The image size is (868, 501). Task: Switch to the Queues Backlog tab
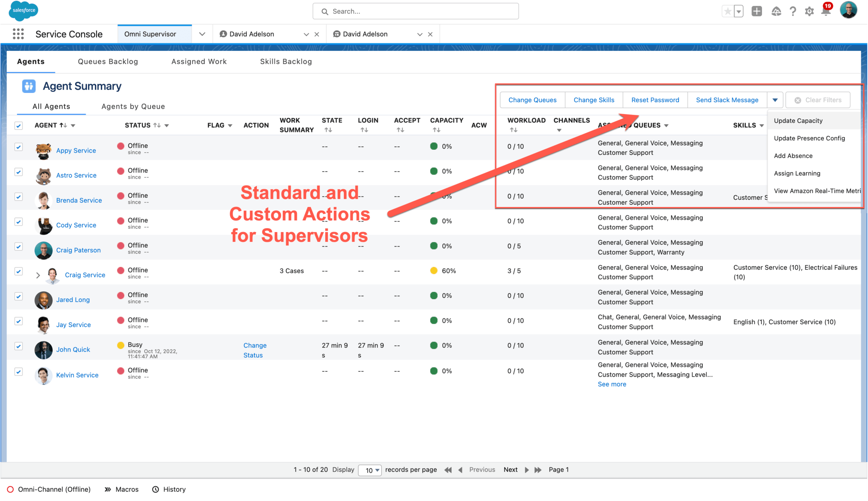(x=107, y=62)
